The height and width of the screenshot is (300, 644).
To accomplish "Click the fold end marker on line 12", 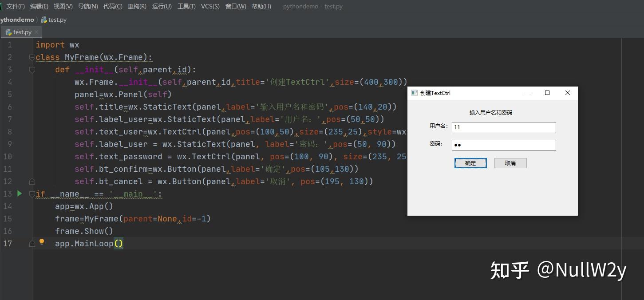I will click(x=32, y=182).
